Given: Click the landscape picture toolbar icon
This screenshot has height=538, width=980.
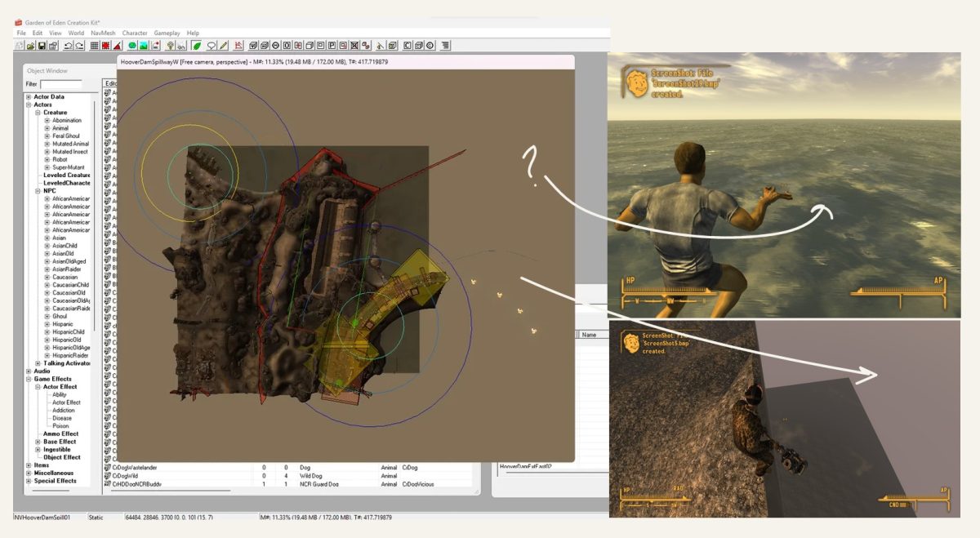Looking at the screenshot, I should (x=144, y=45).
